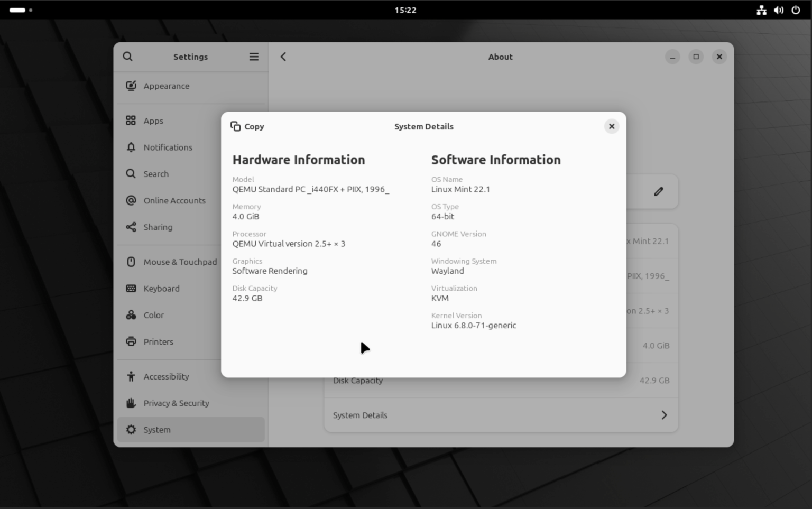Click the volume icon in top bar
Image resolution: width=812 pixels, height=509 pixels.
pos(778,10)
